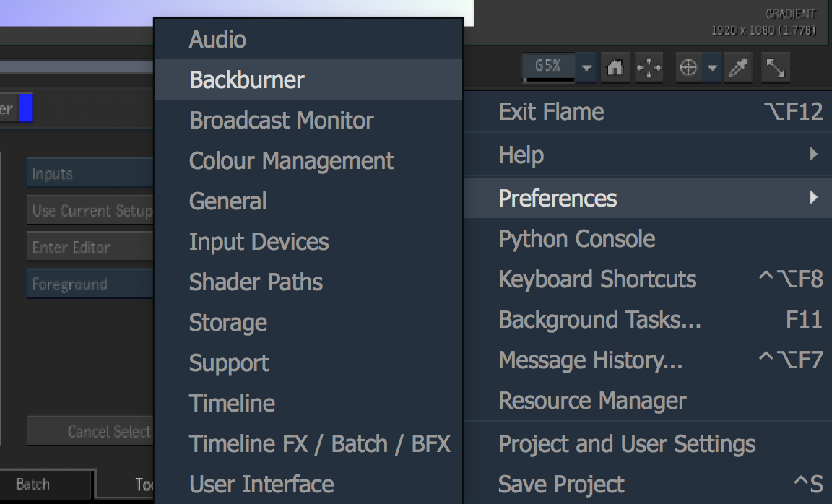Click the crosshair target icon
This screenshot has height=504, width=832.
[688, 67]
